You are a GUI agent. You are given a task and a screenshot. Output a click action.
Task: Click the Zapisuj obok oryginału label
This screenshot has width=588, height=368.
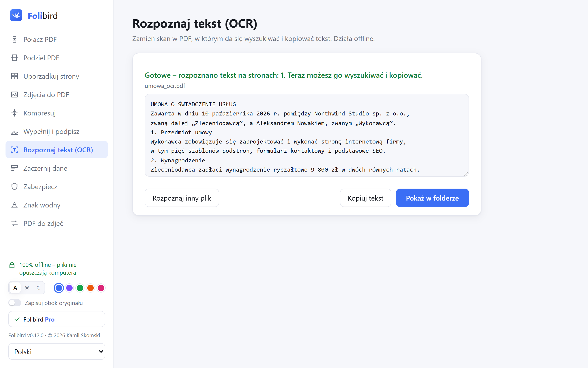[54, 303]
